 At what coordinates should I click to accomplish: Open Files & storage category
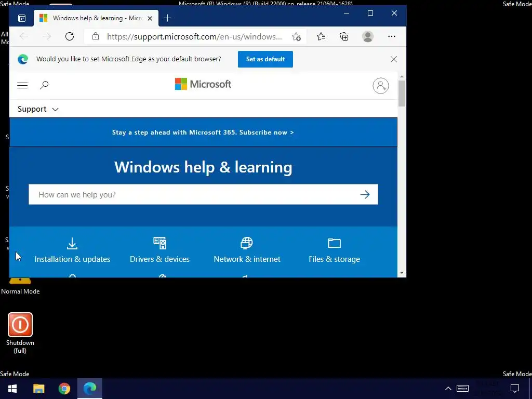point(334,250)
